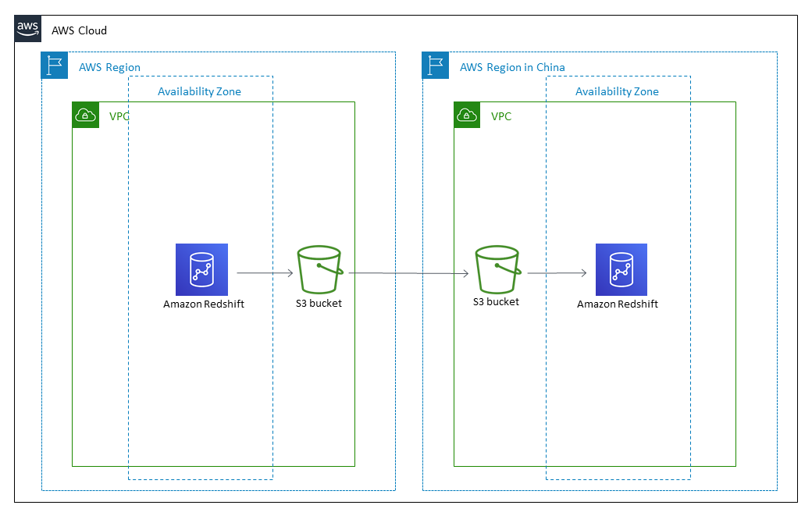Click the right S3 bucket icon
The image size is (812, 523).
(497, 269)
